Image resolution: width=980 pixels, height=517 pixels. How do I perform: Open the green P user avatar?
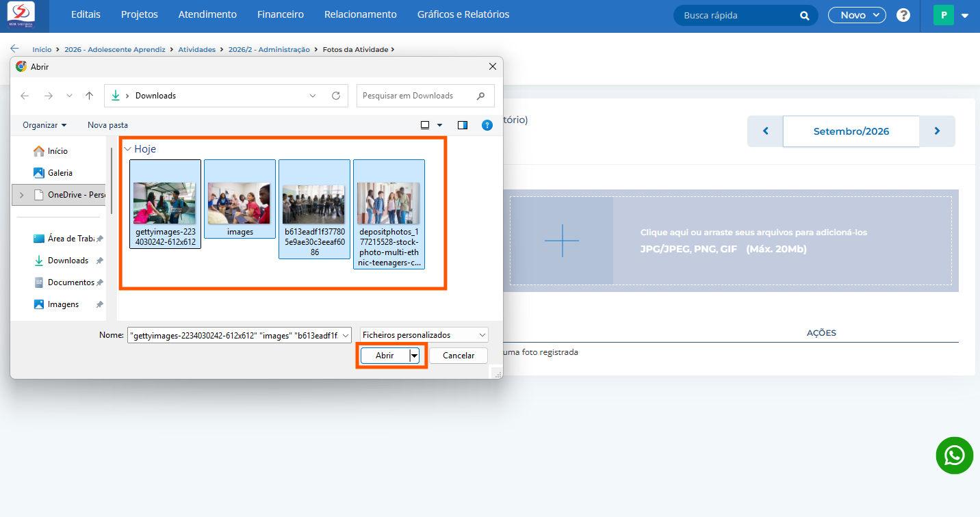tap(944, 15)
